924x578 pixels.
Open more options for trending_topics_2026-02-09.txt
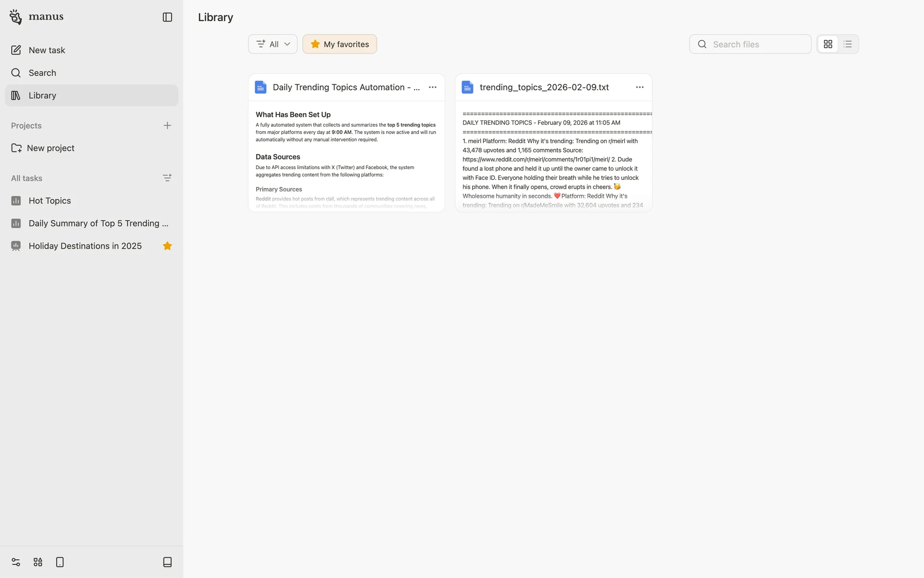(639, 87)
